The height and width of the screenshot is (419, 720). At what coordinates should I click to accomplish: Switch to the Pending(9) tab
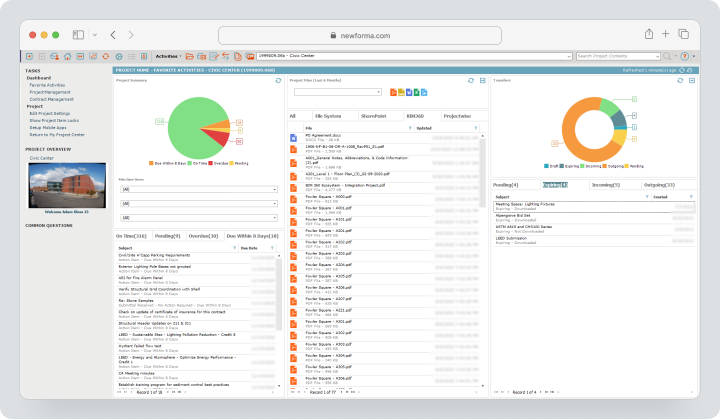click(168, 236)
